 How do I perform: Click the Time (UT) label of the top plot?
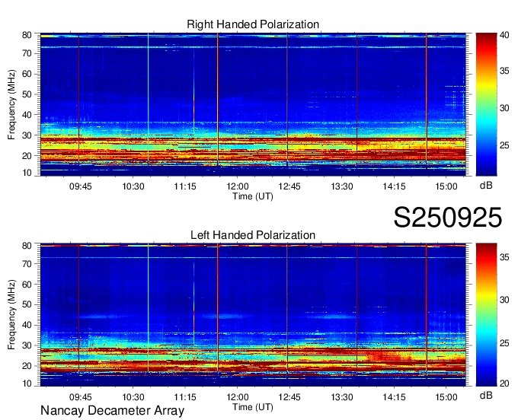(252, 196)
